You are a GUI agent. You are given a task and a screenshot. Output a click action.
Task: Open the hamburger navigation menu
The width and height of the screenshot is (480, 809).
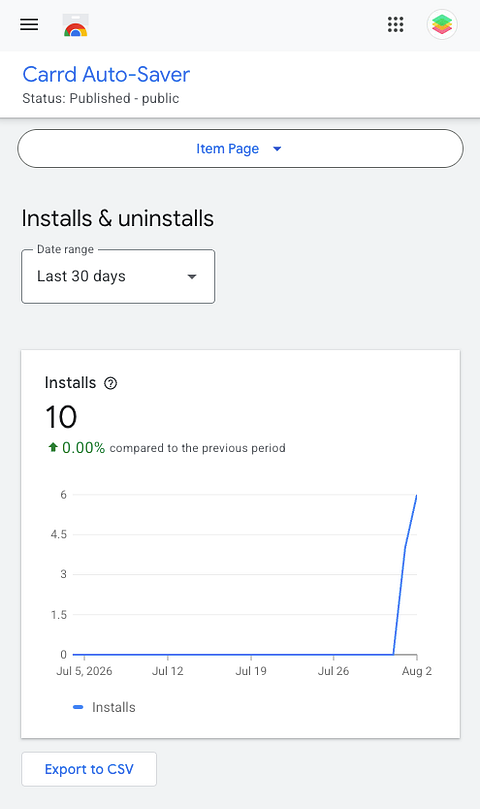29,24
